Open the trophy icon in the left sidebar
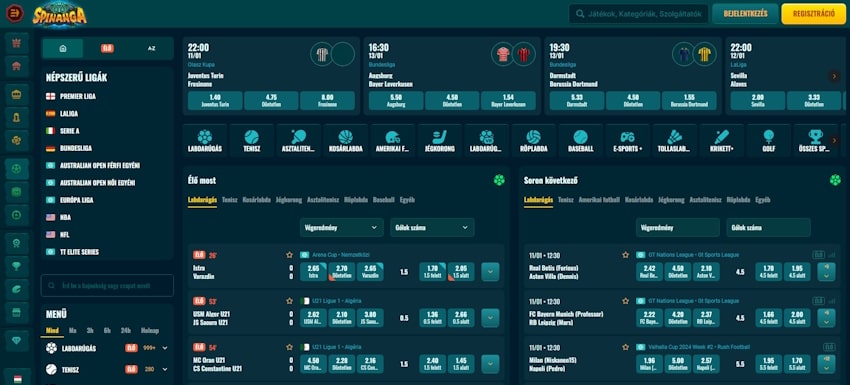This screenshot has height=385, width=850. pos(16,266)
